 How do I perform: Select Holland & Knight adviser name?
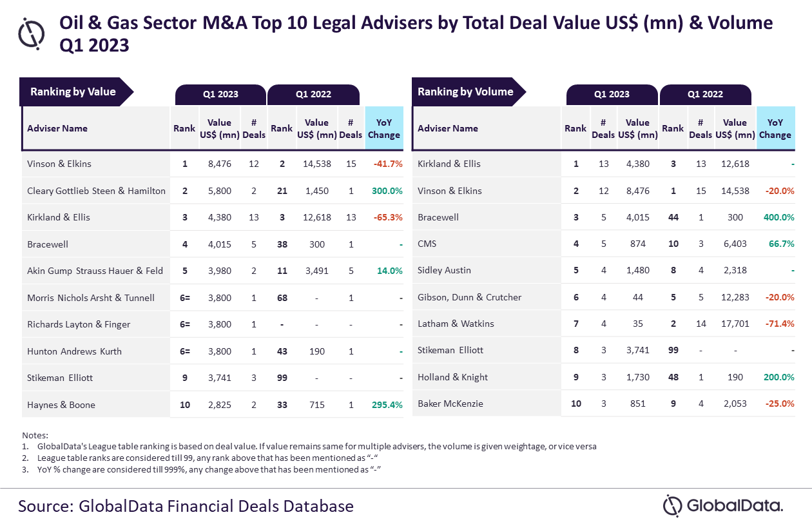coord(453,377)
